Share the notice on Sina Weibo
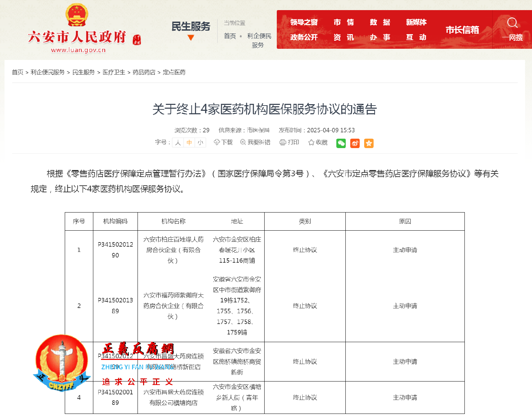 click(355, 143)
